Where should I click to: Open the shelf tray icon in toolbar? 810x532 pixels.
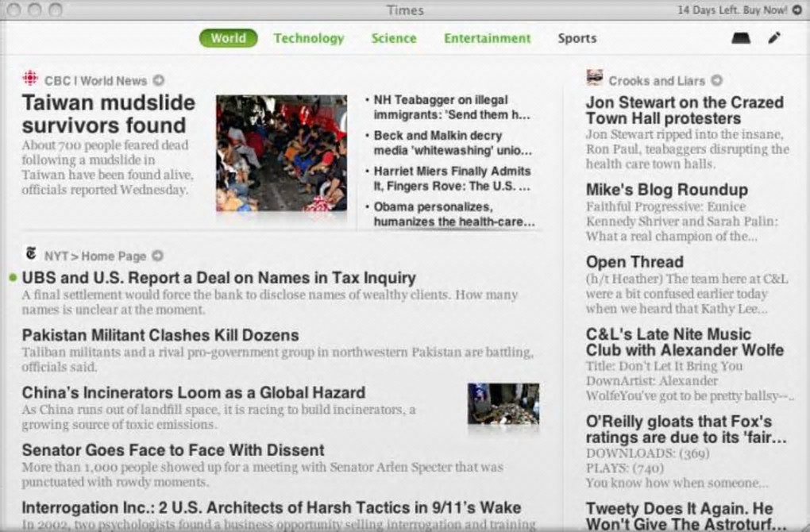coord(741,38)
